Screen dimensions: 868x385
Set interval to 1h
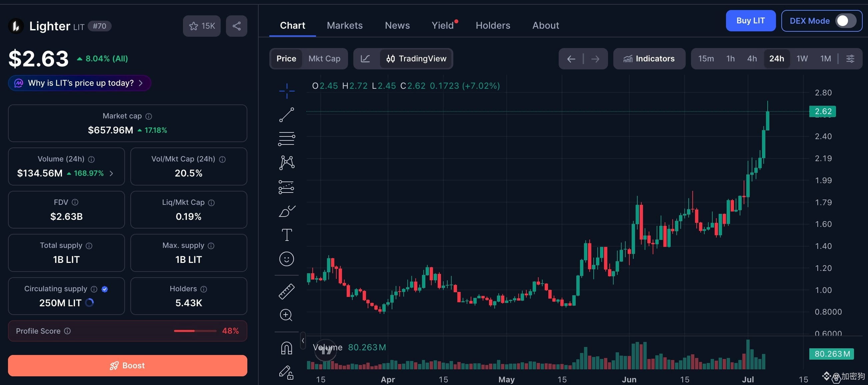pos(731,59)
